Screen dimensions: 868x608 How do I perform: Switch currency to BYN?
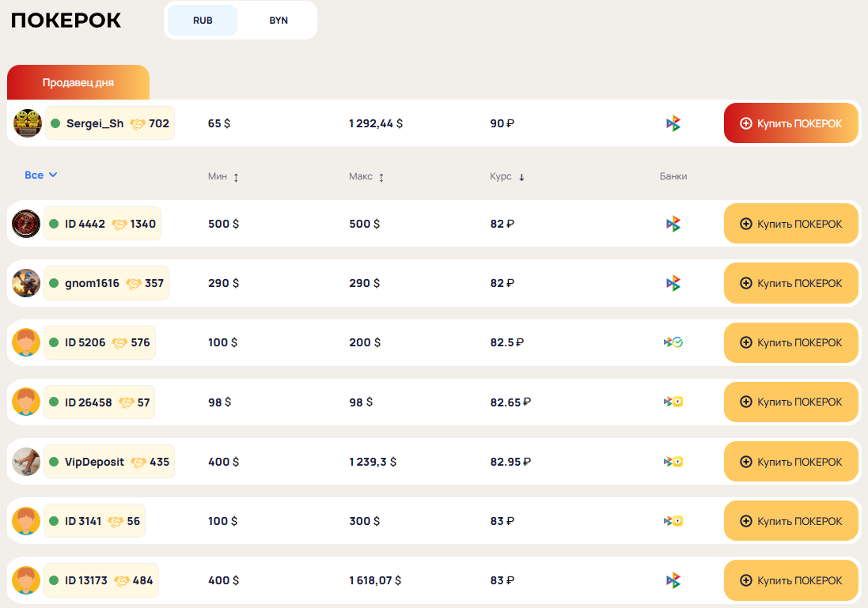tap(279, 21)
